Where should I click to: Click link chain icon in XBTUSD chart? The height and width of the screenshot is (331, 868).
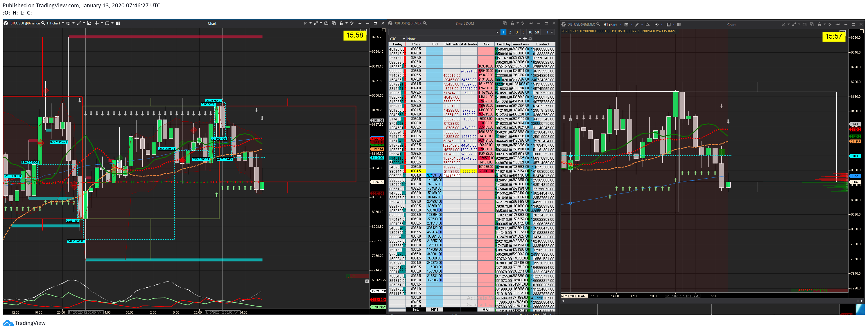coord(794,24)
